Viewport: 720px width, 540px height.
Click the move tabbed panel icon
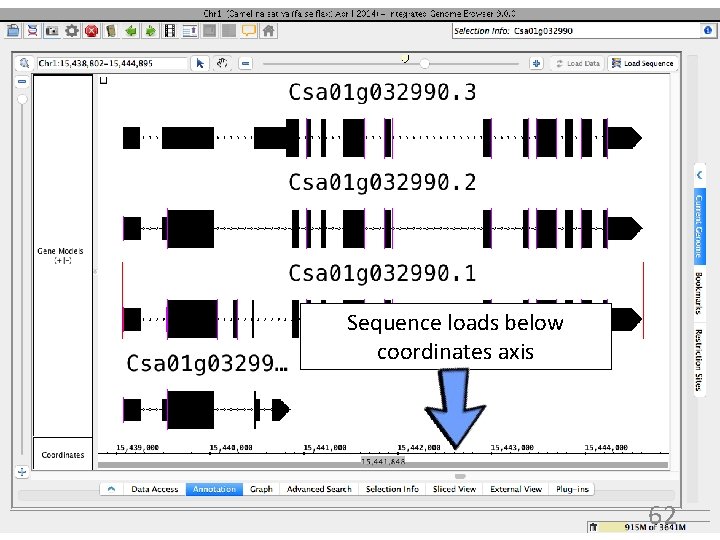pos(190,31)
